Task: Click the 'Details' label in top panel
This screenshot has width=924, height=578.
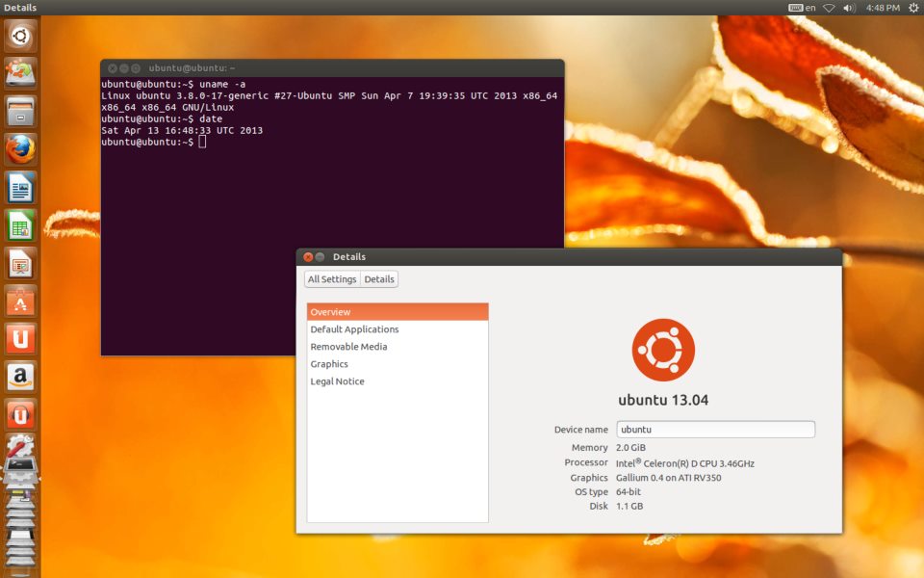Action: tap(20, 8)
